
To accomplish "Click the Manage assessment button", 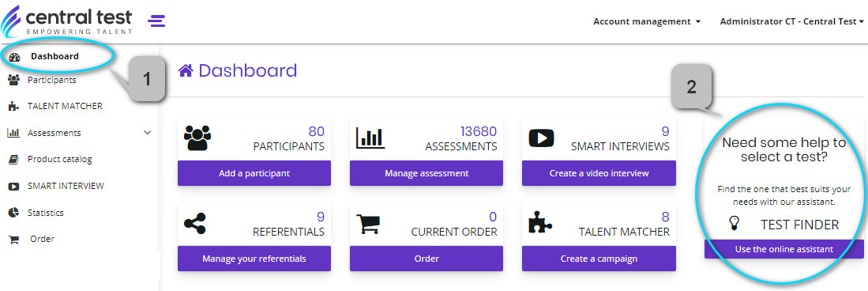I will [426, 173].
